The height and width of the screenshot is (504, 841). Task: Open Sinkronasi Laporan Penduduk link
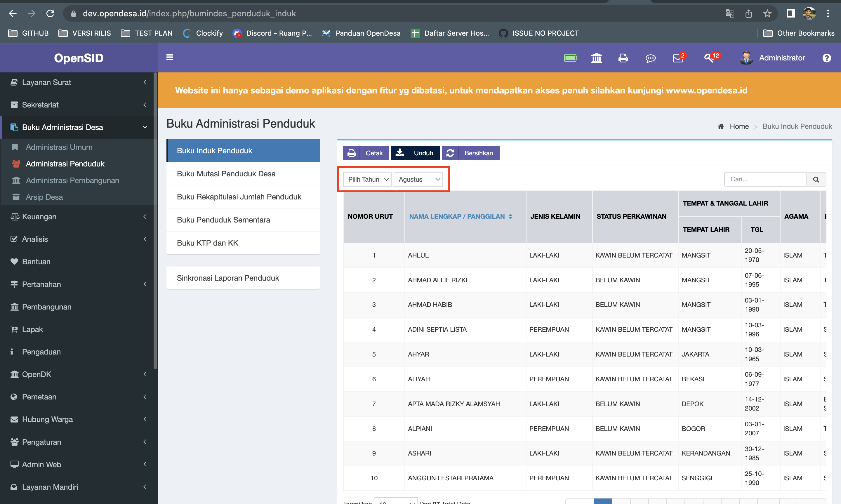(243, 278)
